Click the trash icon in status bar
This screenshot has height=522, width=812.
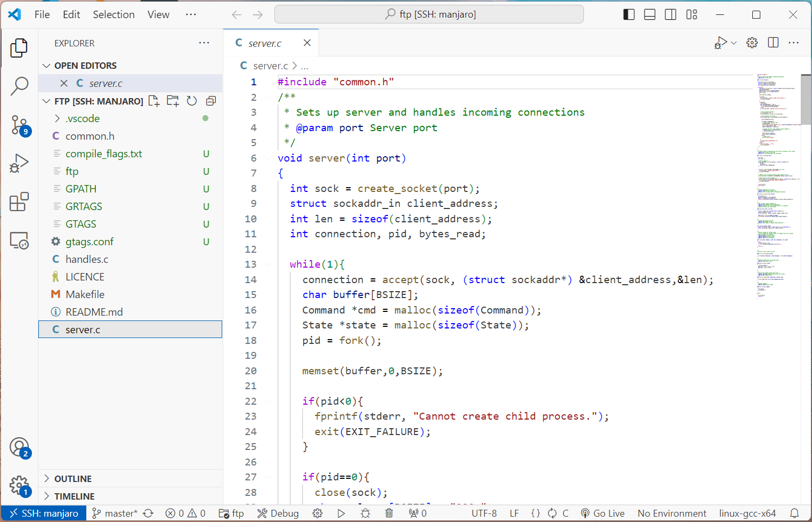389,513
